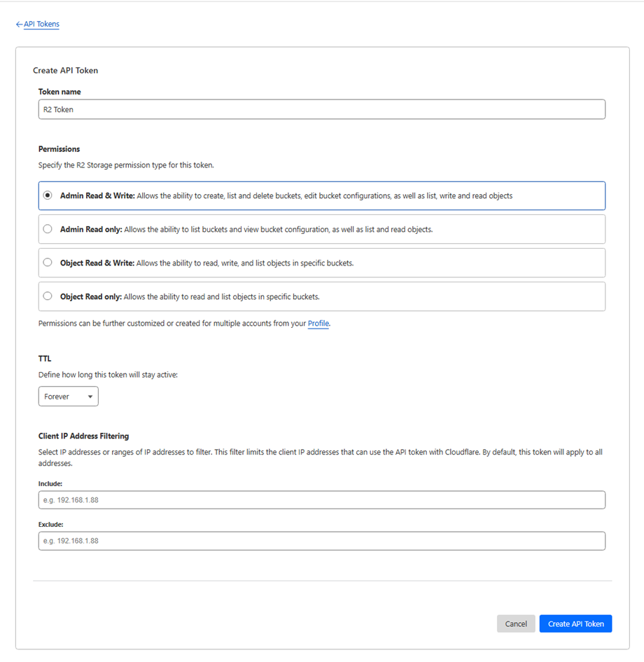This screenshot has width=644, height=662.
Task: Focus the Include IP address field
Action: point(321,500)
